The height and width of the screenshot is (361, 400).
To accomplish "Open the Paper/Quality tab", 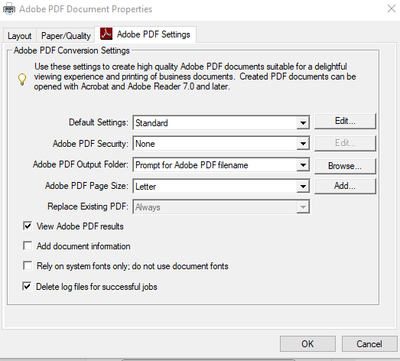I will click(66, 36).
